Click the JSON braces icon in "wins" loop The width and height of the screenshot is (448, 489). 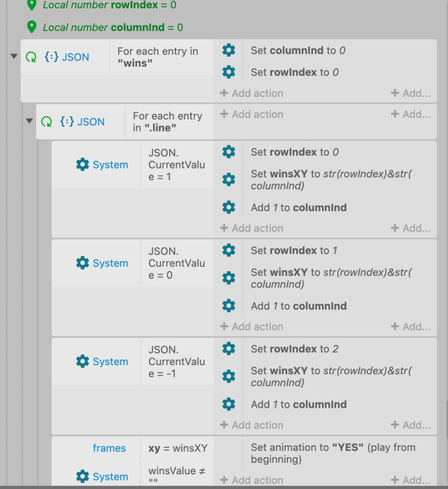click(x=52, y=57)
